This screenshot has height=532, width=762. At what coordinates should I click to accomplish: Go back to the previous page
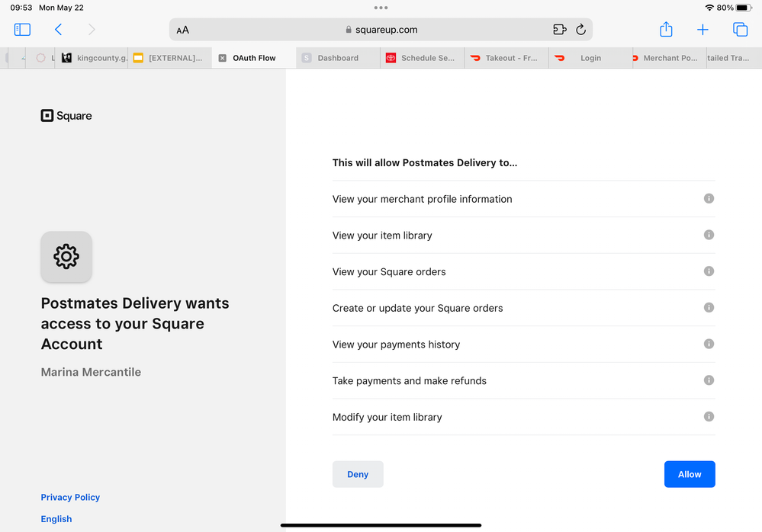(58, 30)
